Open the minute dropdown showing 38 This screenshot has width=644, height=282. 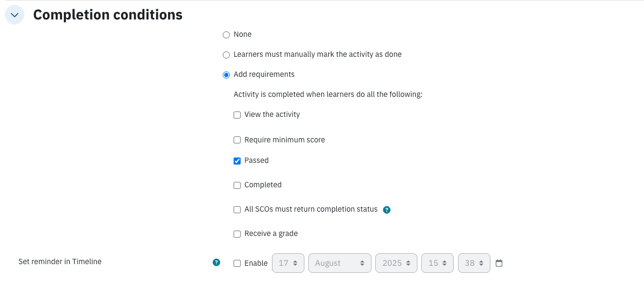(x=474, y=263)
